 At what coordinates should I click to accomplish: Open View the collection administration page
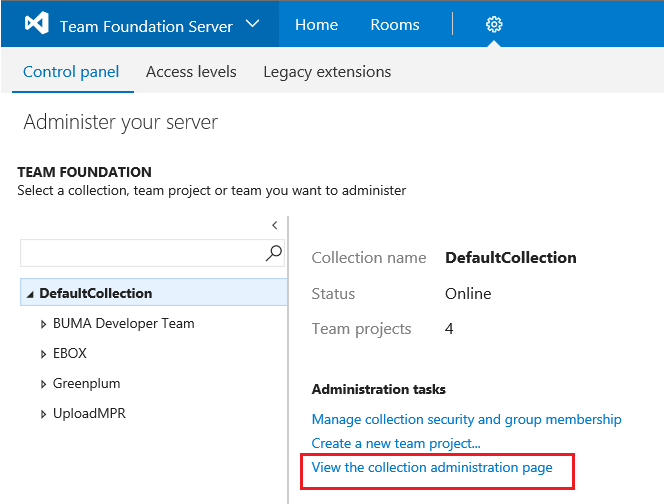[x=432, y=467]
